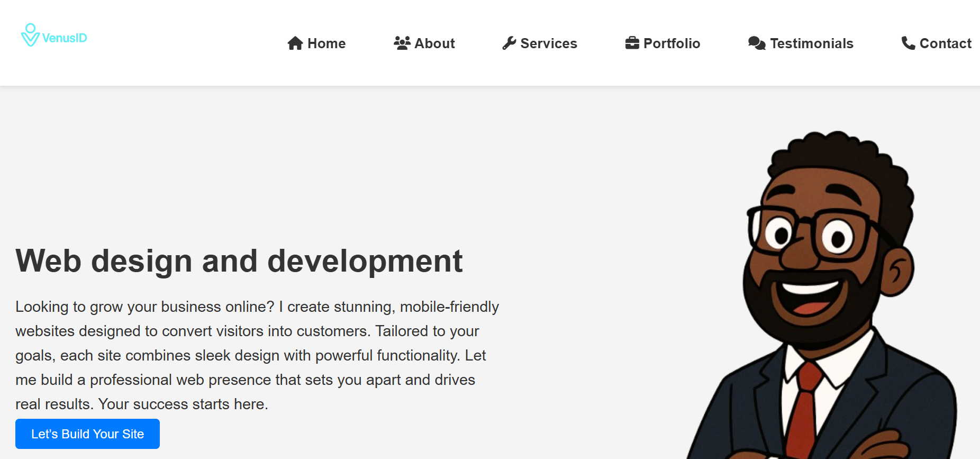Click the house icon beside Home
Viewport: 980px width, 459px height.
coord(295,43)
